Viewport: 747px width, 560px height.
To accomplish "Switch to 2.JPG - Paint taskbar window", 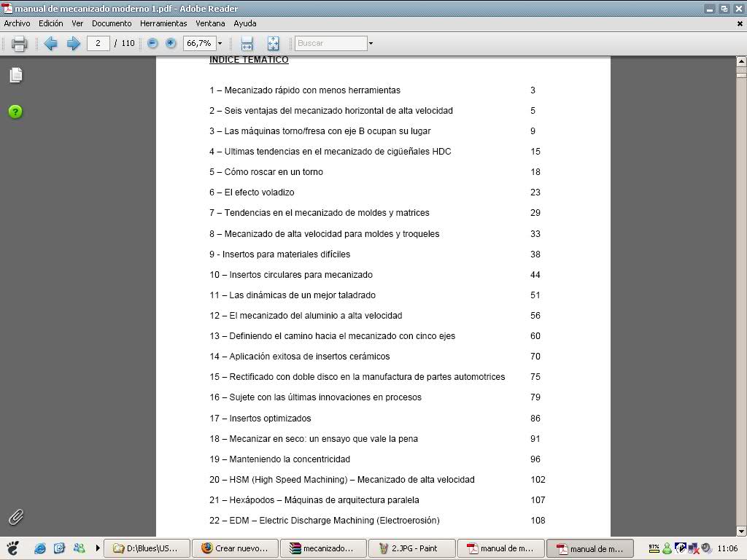I will [411, 548].
